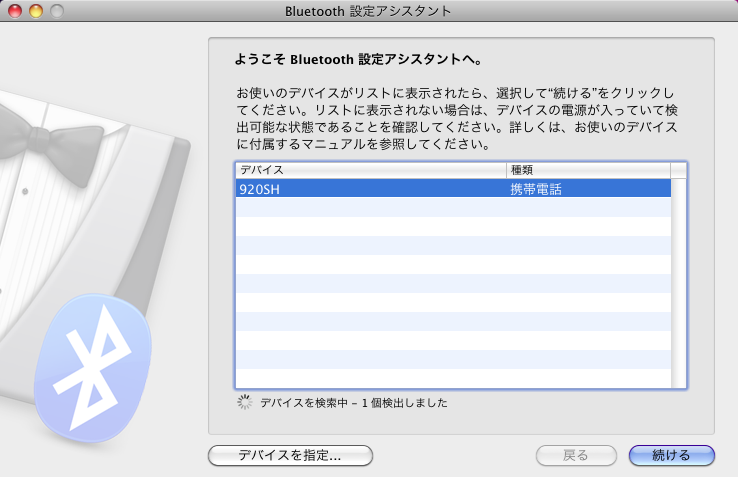
Task: Click the ようこそ Bluetooth 設定アシスタントへ heading
Action: point(359,59)
